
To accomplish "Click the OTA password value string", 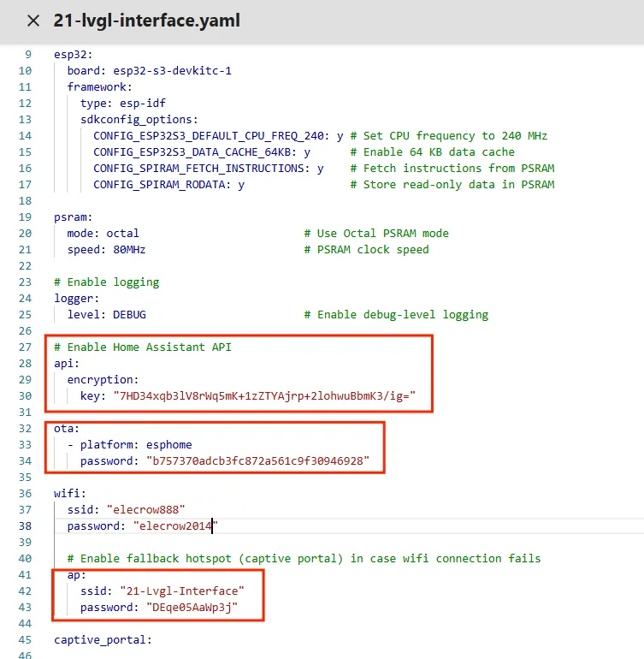I will [260, 460].
